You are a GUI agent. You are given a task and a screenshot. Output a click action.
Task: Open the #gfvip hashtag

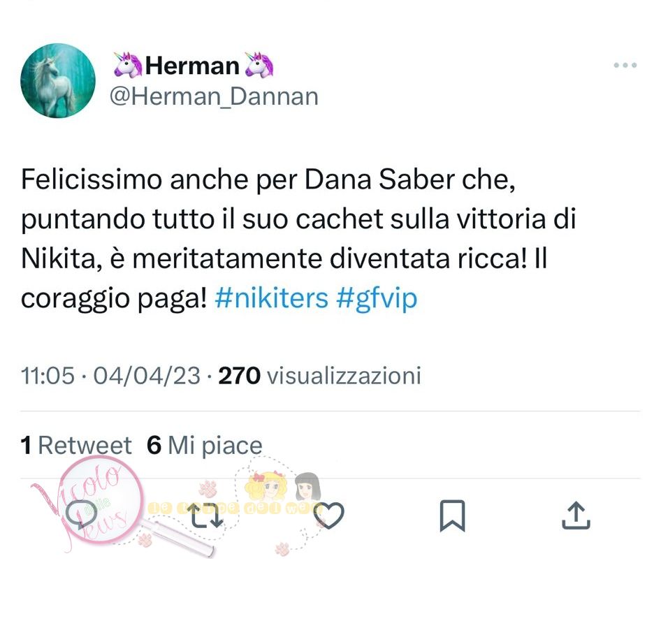point(377,299)
